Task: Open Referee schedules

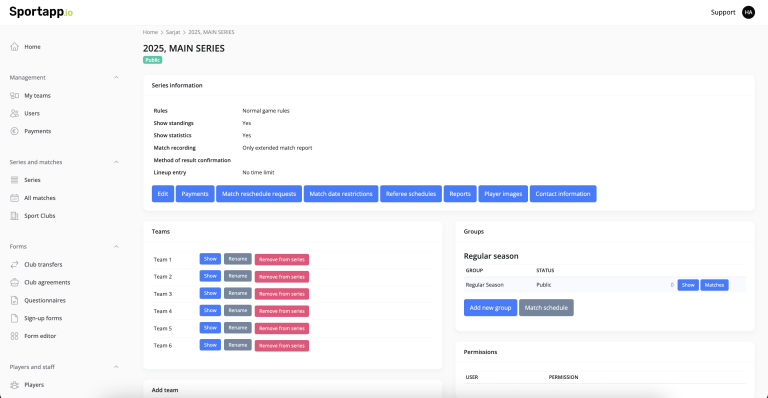Action: point(410,194)
